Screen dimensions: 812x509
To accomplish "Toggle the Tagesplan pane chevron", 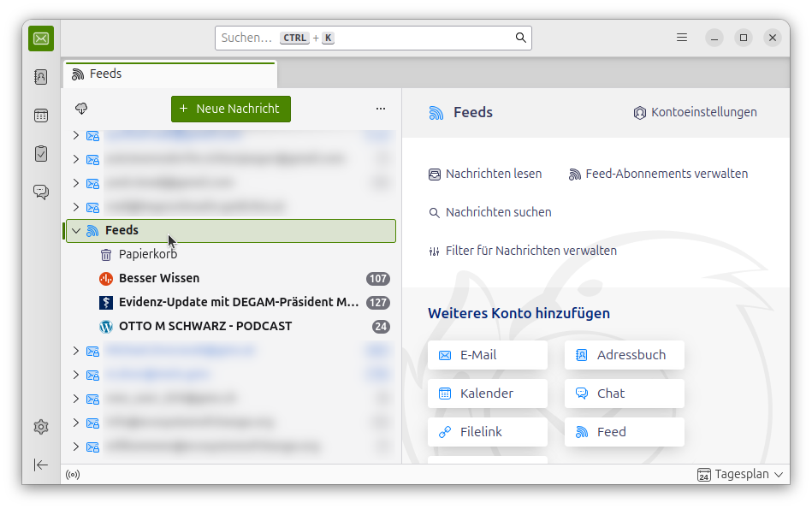I will point(778,475).
